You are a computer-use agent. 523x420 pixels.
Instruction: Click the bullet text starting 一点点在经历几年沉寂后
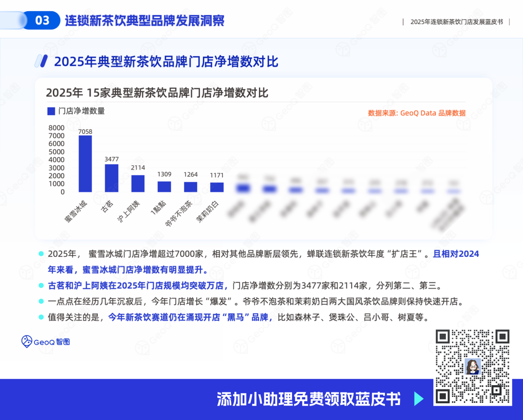pyautogui.click(x=256, y=301)
